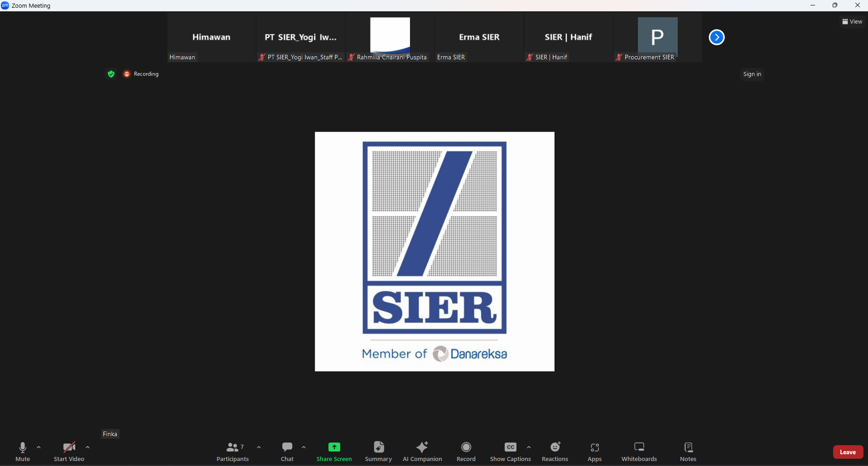Screen dimensions: 868x466
Task: Click the Share Screen icon
Action: click(334, 447)
